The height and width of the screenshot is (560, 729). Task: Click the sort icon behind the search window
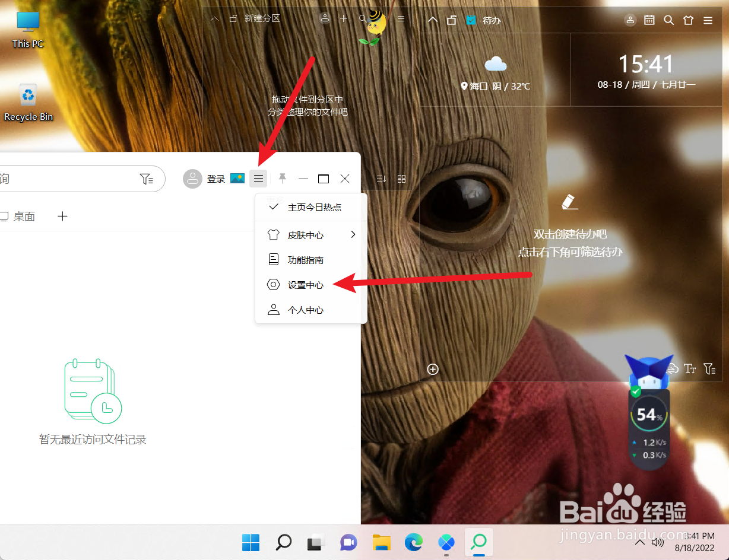(x=382, y=179)
